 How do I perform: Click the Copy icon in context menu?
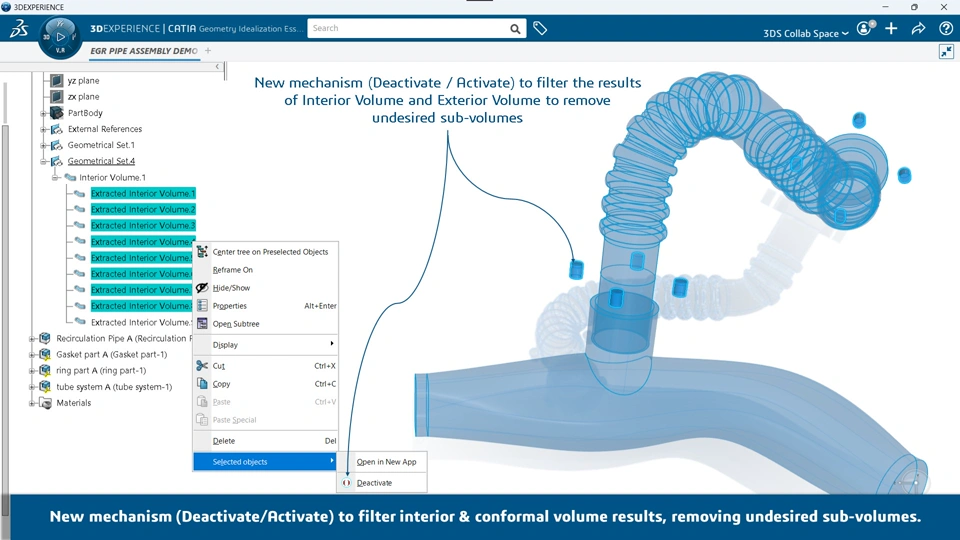click(x=202, y=383)
